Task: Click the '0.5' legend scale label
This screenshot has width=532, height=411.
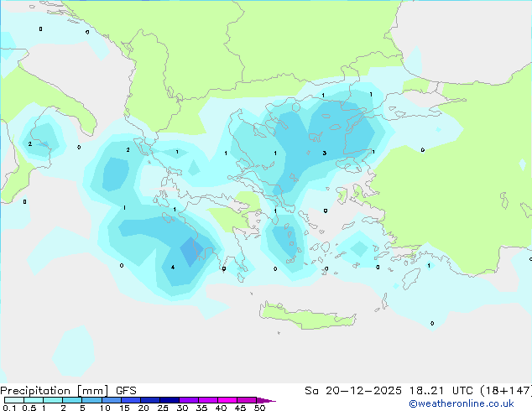Action: tap(29, 408)
